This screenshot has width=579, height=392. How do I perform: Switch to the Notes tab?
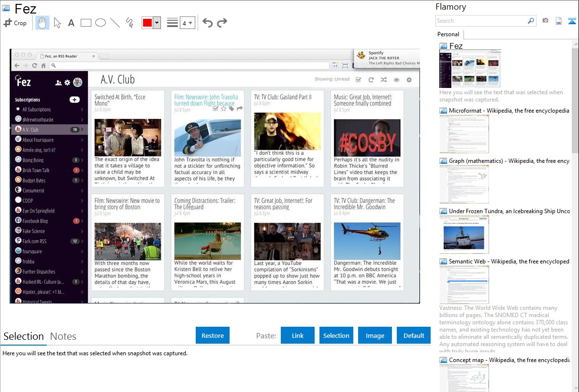point(63,336)
